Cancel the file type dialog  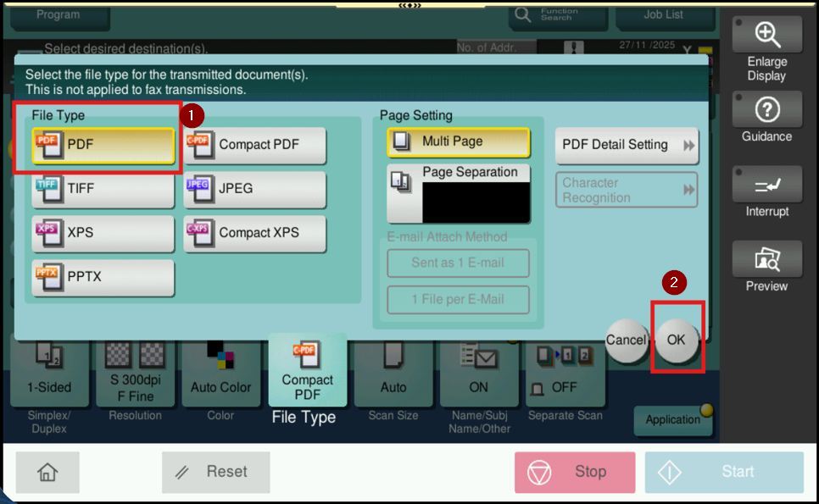(626, 340)
